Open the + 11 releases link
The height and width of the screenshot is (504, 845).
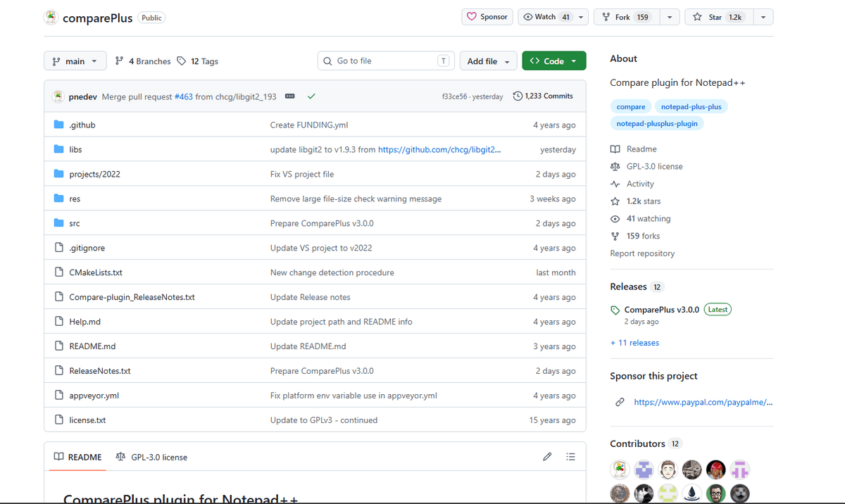coord(634,343)
